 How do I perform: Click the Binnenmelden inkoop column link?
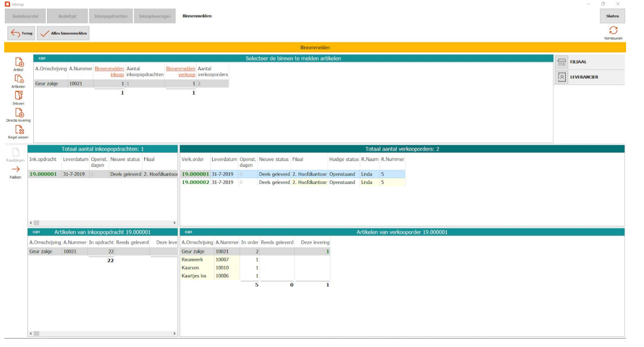pyautogui.click(x=109, y=71)
